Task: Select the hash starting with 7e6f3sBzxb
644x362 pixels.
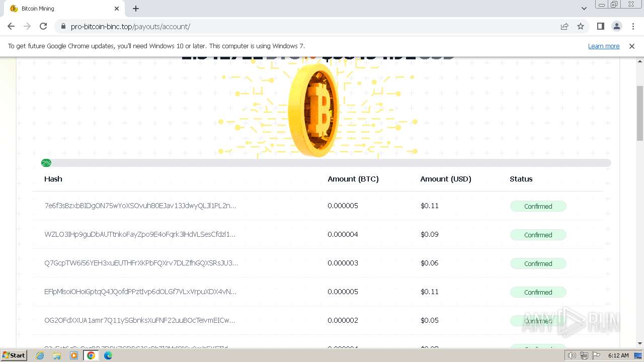Action: [140, 206]
